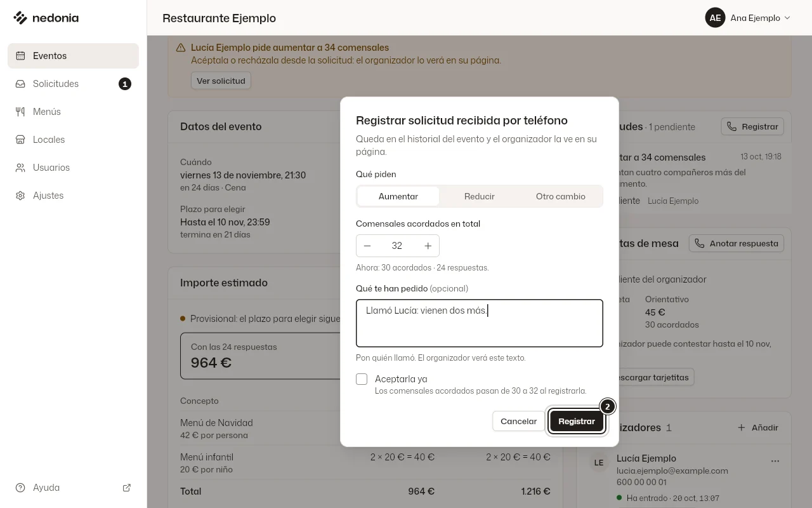Screen dimensions: 812x508
Task: Click the Locales store icon
Action: [20, 140]
